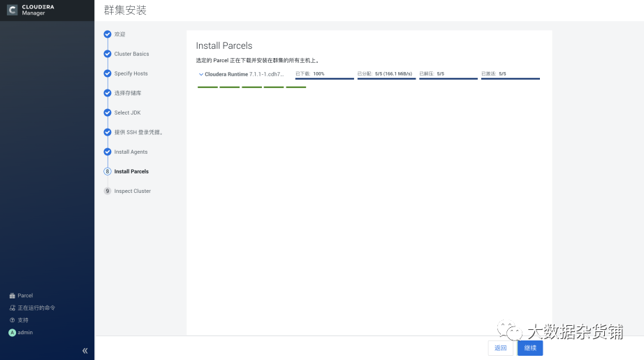Click the Cloudera Manager logo icon
The image size is (644, 360).
click(12, 10)
